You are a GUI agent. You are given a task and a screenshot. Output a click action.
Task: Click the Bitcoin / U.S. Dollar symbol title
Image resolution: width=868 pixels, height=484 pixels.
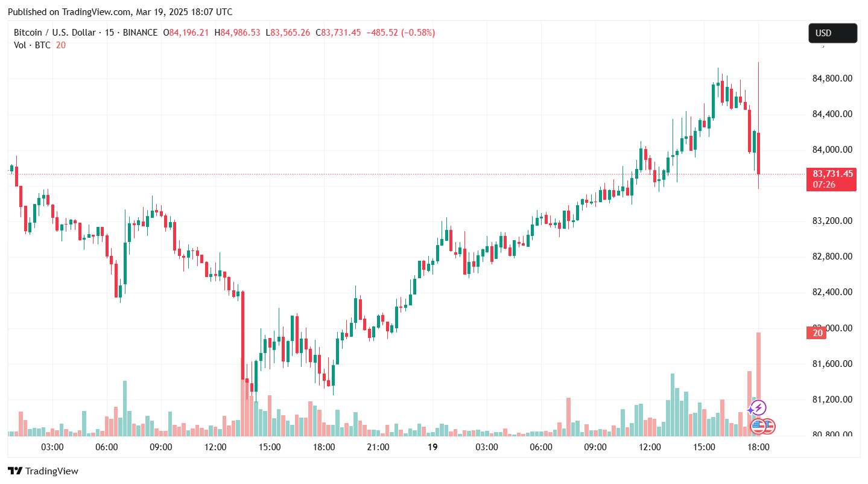pyautogui.click(x=55, y=33)
